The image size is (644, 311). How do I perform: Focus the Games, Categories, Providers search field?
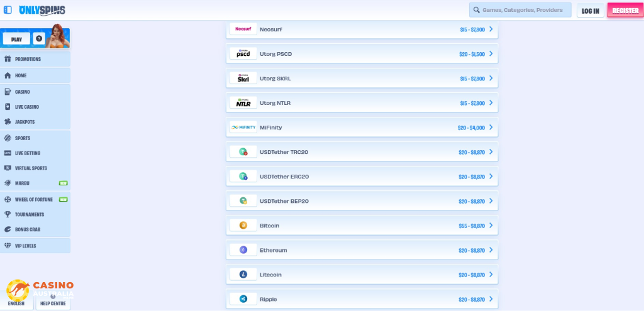(521, 10)
